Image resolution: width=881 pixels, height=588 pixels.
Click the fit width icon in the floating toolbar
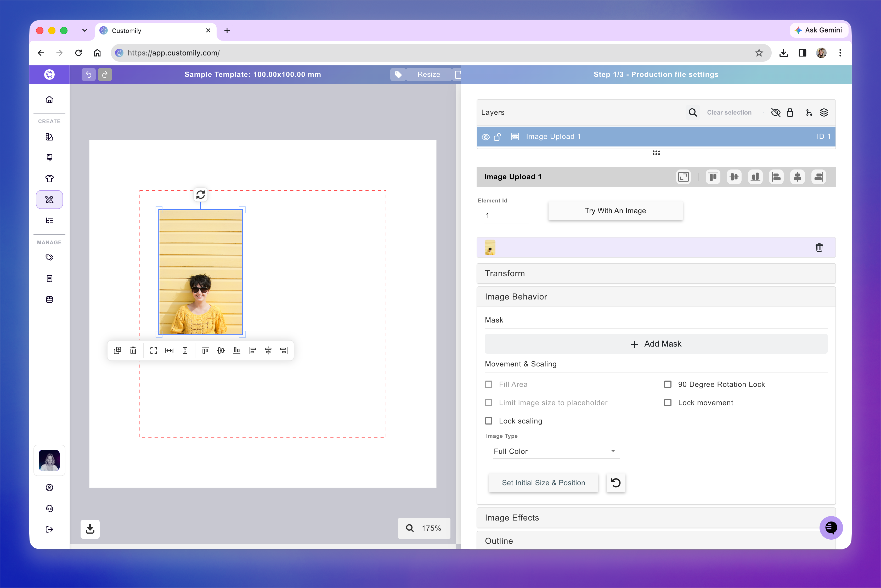tap(169, 350)
